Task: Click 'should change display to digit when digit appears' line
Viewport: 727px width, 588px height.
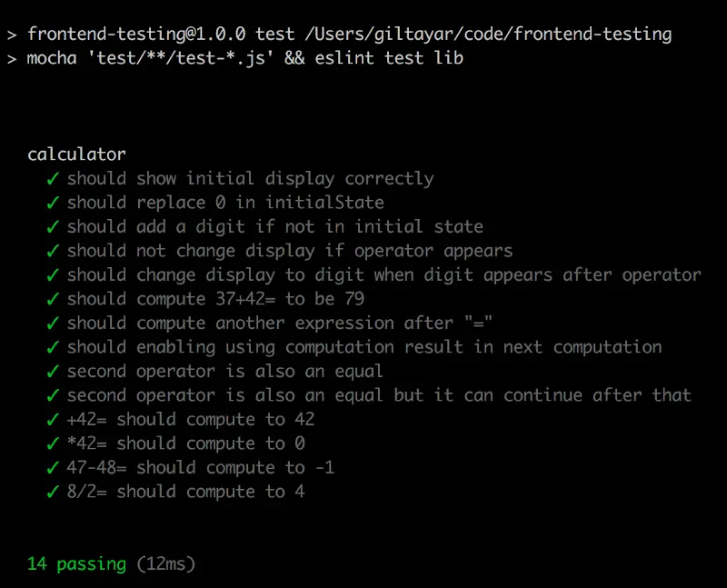Action: point(383,275)
